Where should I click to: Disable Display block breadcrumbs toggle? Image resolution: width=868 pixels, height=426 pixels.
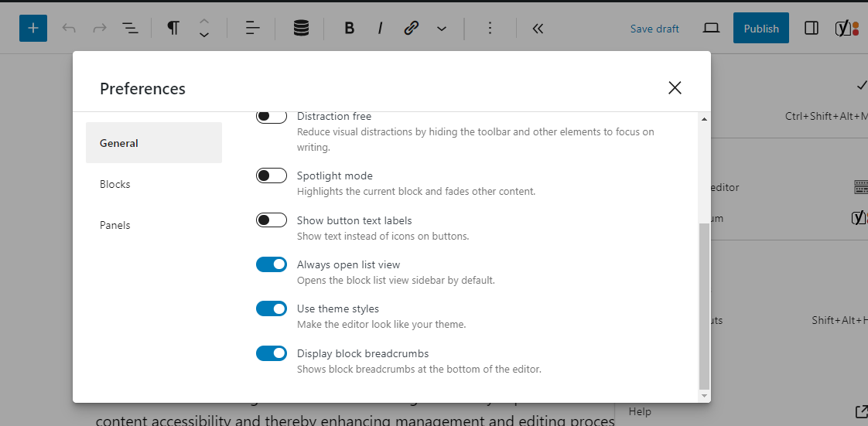(x=272, y=353)
